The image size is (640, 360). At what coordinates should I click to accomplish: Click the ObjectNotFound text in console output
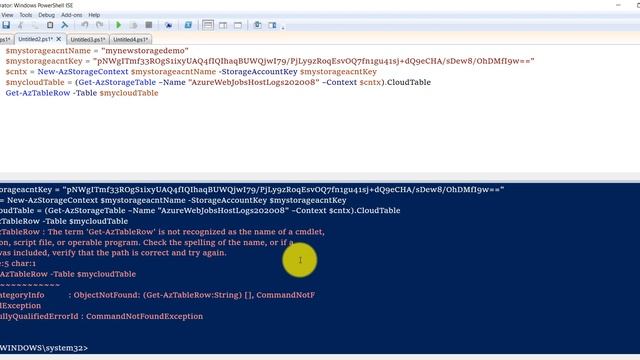(106, 295)
